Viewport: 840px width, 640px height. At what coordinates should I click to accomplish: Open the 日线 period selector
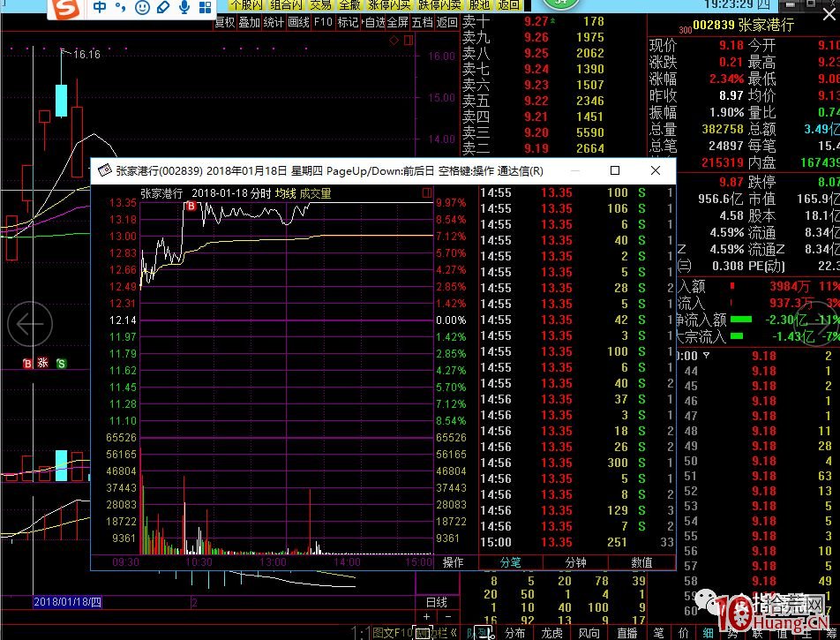[437, 602]
